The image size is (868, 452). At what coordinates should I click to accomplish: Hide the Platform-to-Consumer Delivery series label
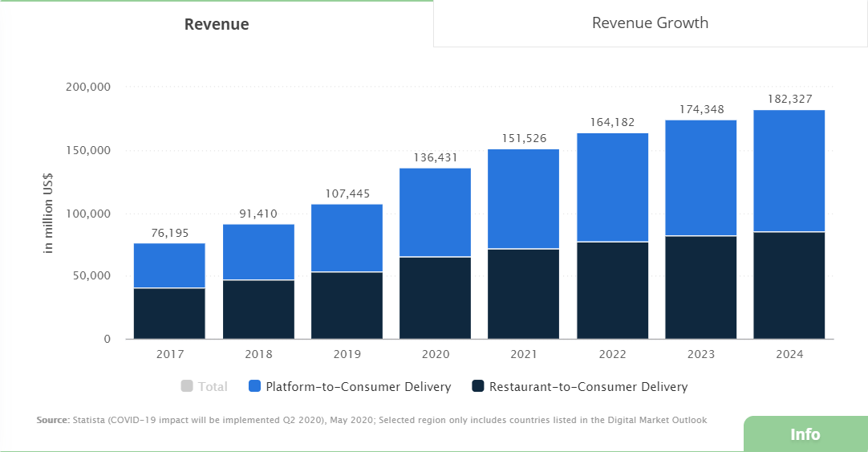tap(358, 387)
